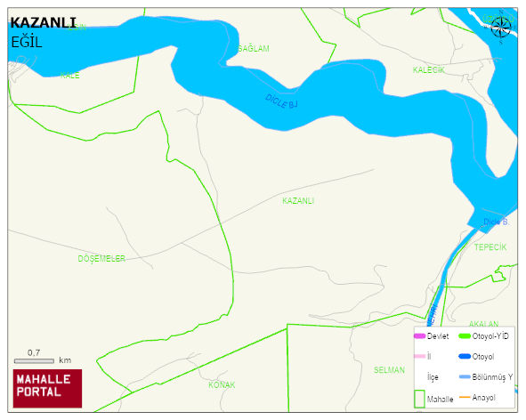Image resolution: width=526 pixels, height=420 pixels.
Task: Click the light blue Bölünmüş Y legend swatch
Action: (465, 376)
